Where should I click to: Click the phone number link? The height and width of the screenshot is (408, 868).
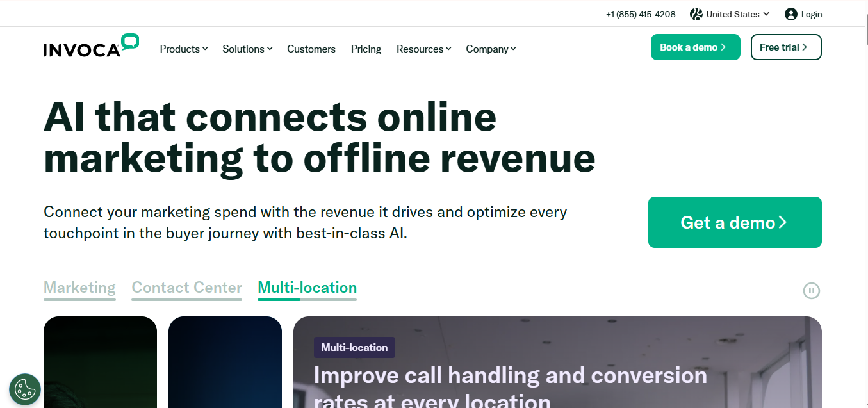click(640, 14)
